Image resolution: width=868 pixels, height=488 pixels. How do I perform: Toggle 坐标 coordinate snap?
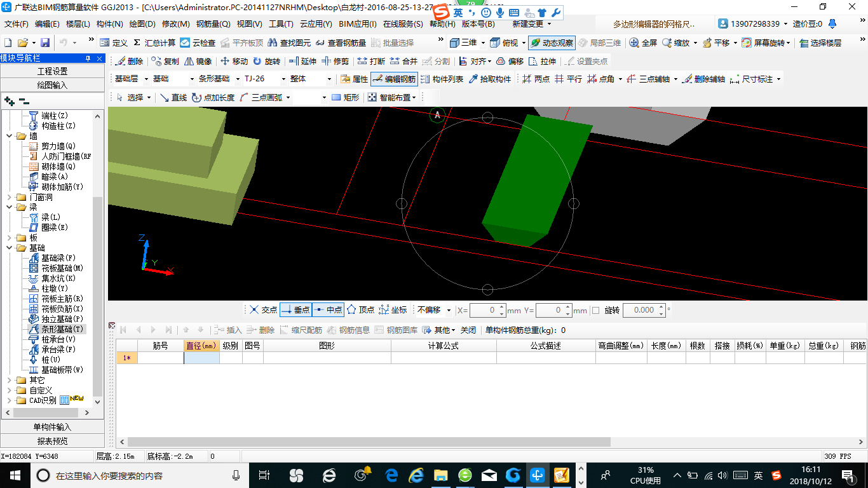[393, 310]
